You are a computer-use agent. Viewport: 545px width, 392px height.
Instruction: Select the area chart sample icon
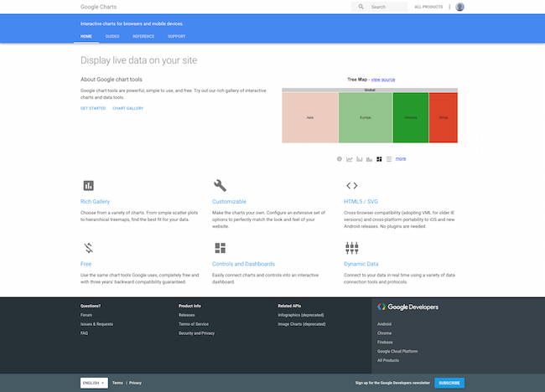point(369,159)
